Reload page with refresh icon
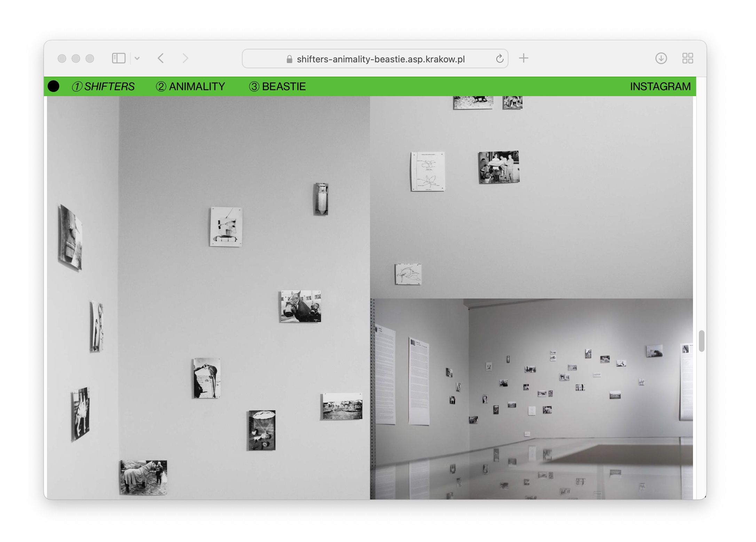756x542 pixels. (499, 59)
